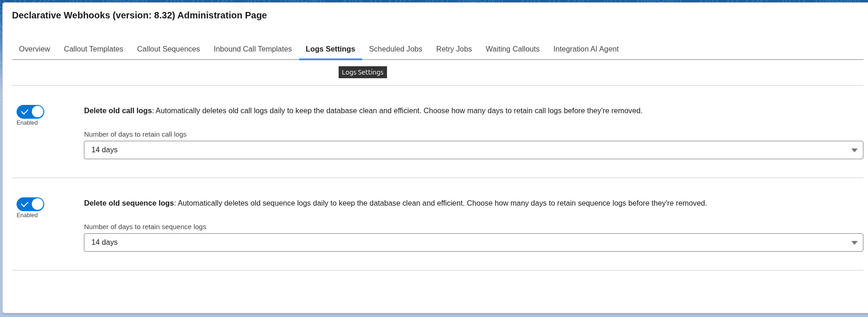
Task: Expand the sequence logs retention days dropdown
Action: 473,242
